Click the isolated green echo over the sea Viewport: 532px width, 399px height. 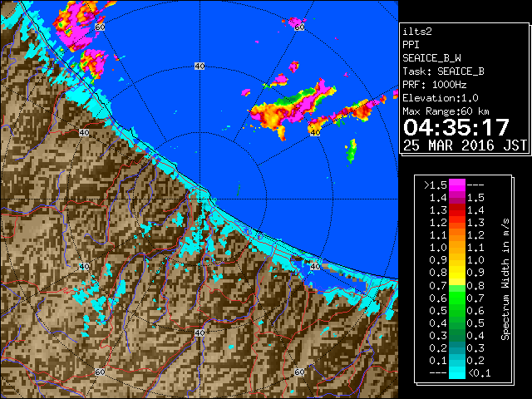pyautogui.click(x=351, y=151)
